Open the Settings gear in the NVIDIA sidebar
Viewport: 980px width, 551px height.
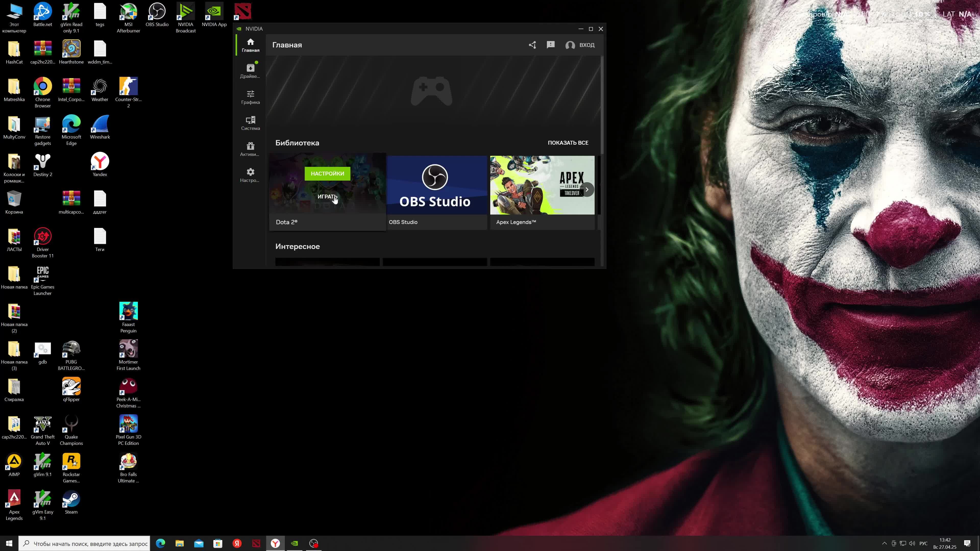(x=250, y=175)
